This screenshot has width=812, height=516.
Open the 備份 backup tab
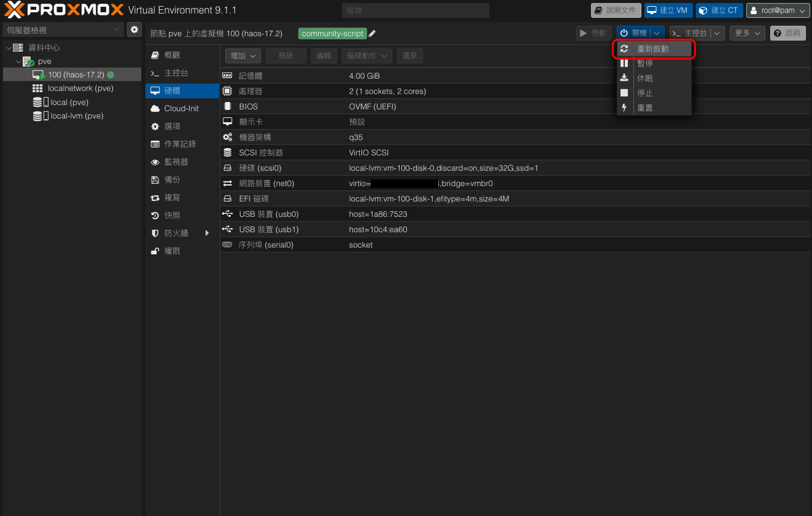point(182,180)
